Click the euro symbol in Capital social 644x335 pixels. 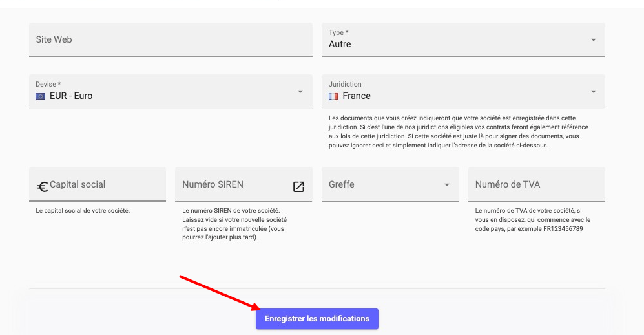tap(43, 186)
